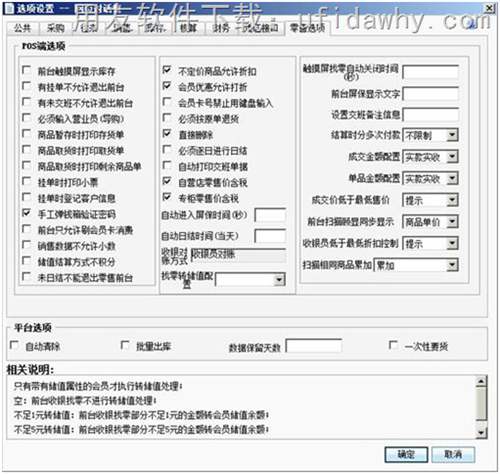This screenshot has height=474, width=500.
Task: Open the 采购 tab
Action: point(55,28)
